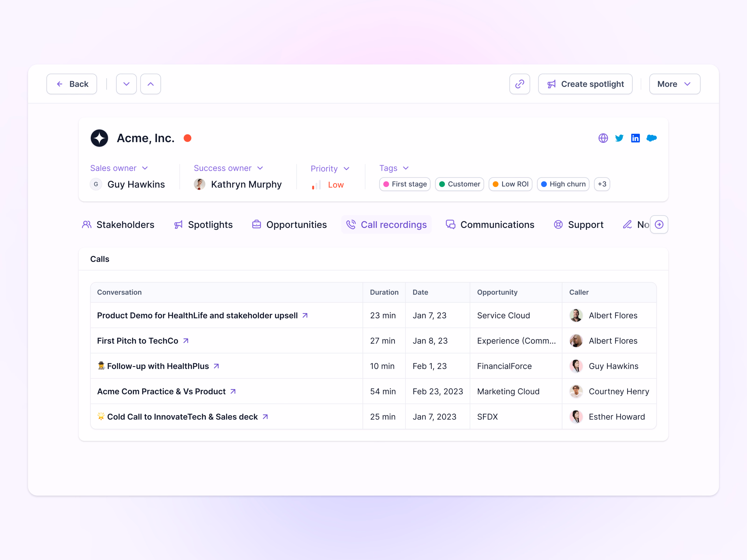This screenshot has width=747, height=560.
Task: Click Esther Howard's caller avatar
Action: click(576, 416)
